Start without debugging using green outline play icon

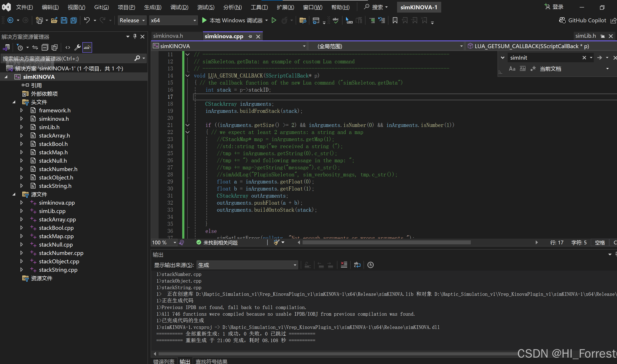pos(274,20)
